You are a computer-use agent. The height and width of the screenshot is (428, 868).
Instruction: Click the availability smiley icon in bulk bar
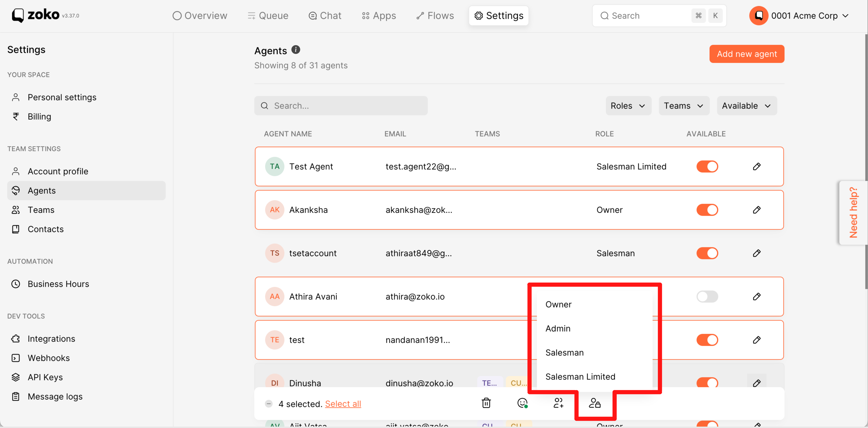522,403
